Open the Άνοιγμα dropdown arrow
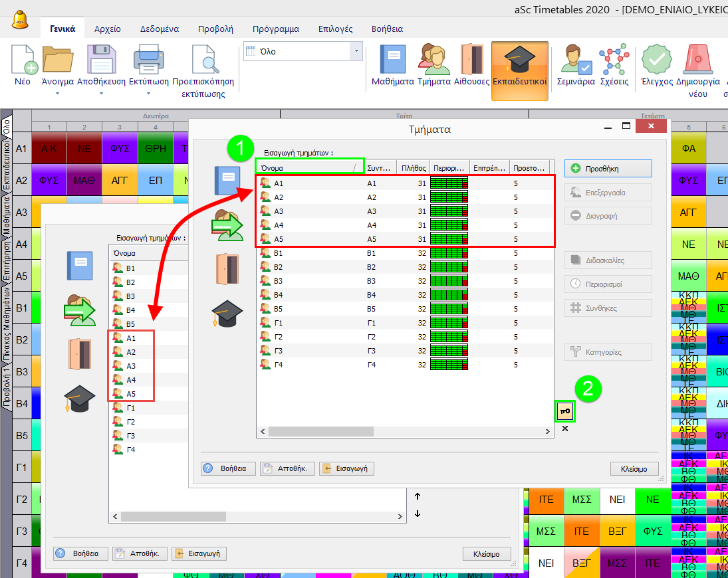Screen dimensions: 728x578 click(57, 94)
